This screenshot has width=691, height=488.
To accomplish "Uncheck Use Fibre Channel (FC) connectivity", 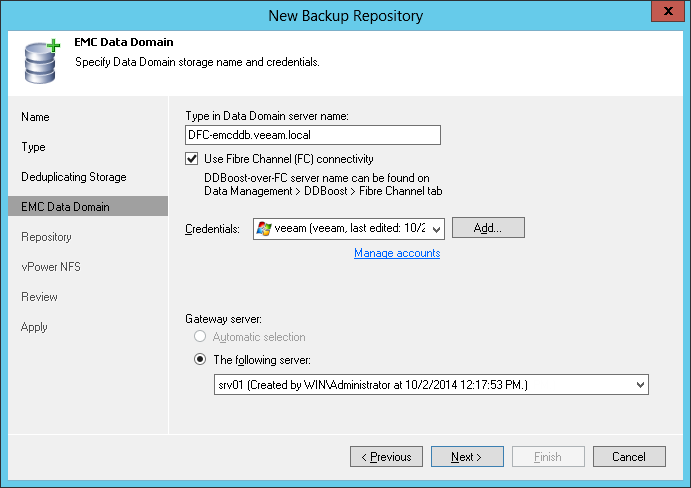I will point(192,159).
